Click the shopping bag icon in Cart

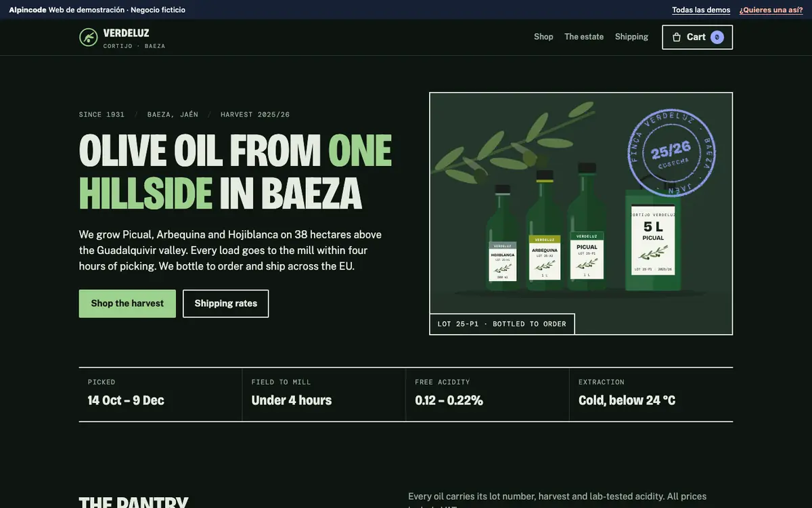tap(677, 37)
